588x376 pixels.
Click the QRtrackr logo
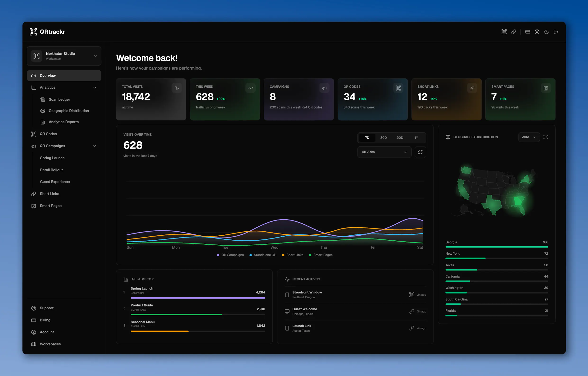point(47,32)
